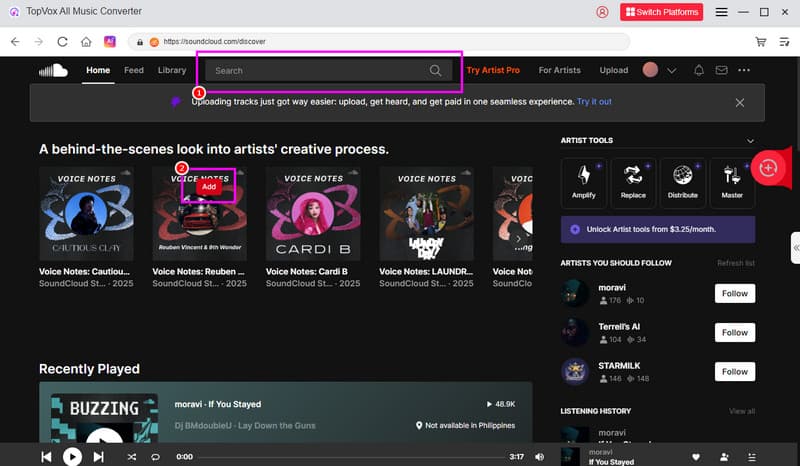Expand the collapsed side panel handle at the right edge

pyautogui.click(x=795, y=248)
